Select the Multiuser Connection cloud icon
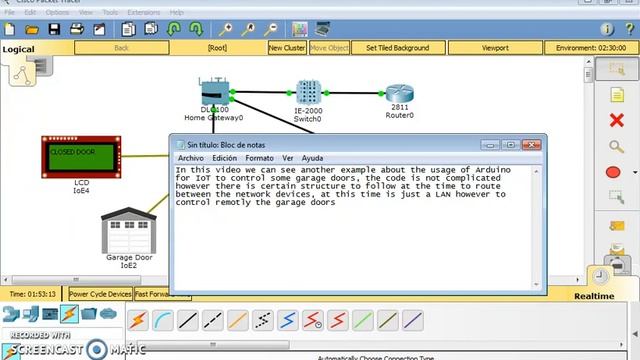640x360 pixels. tap(108, 314)
